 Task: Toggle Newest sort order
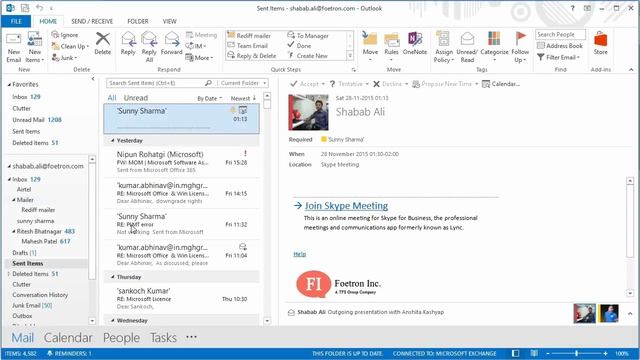click(x=243, y=98)
